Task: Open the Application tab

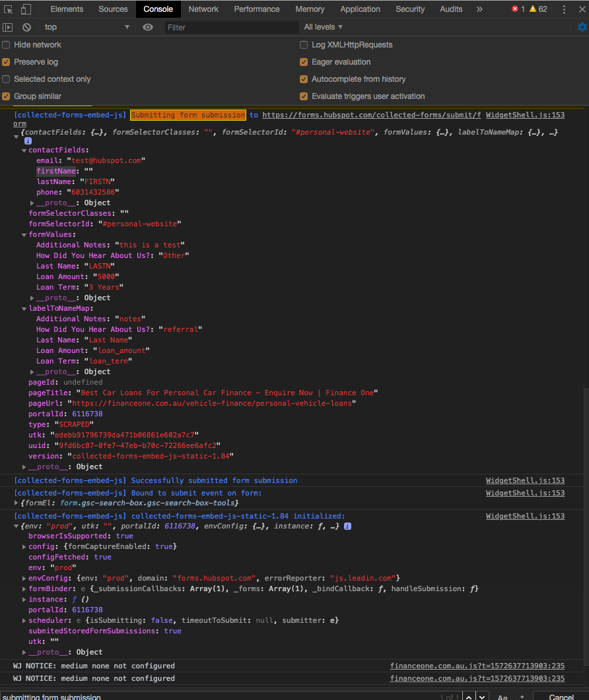Action: [360, 9]
